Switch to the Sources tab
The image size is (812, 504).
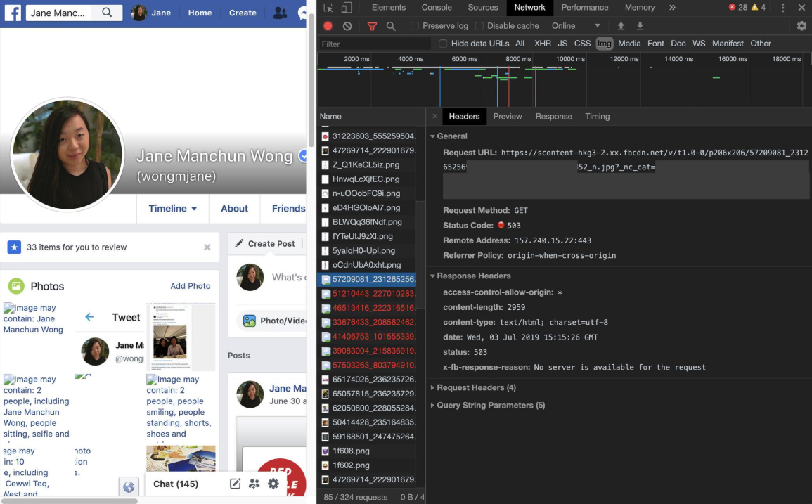pyautogui.click(x=483, y=7)
